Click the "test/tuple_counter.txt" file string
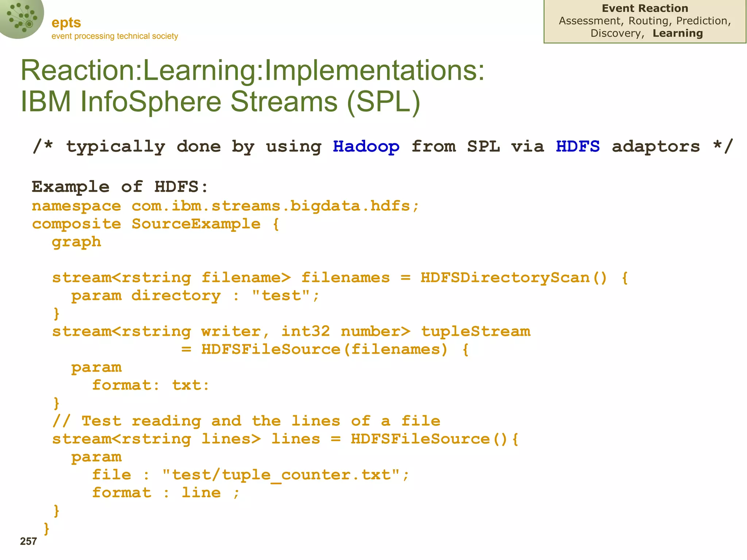Image resolution: width=747 pixels, height=560 pixels. pos(281,475)
